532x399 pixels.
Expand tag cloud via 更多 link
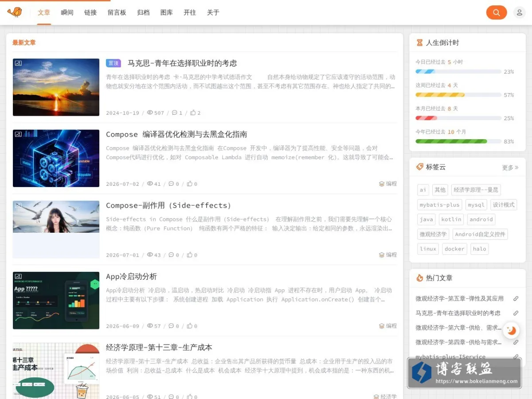tap(510, 168)
